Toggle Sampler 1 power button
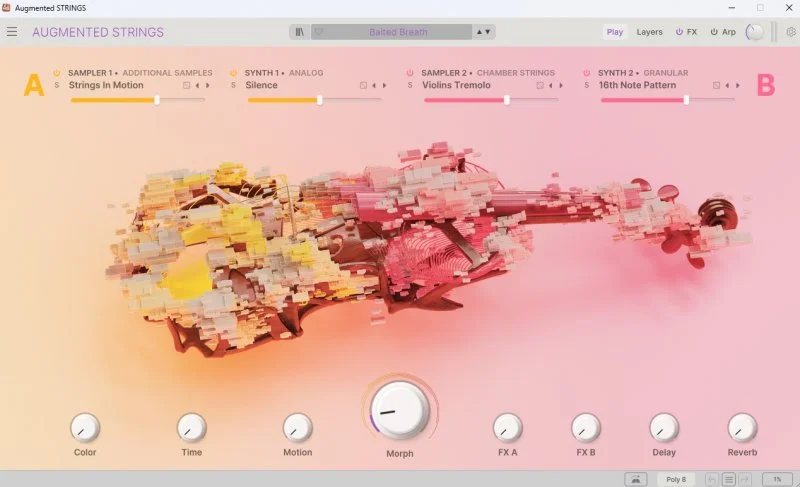 (x=57, y=73)
